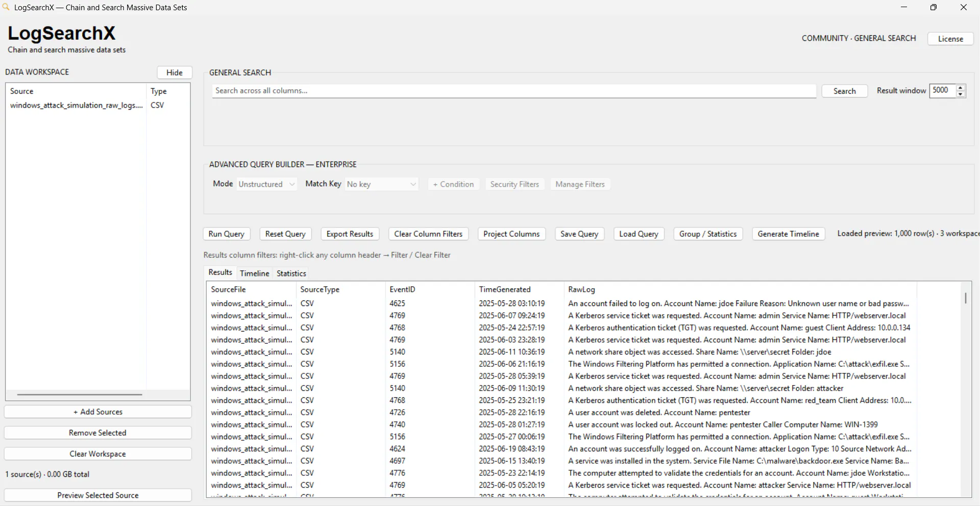Select row with timestamp 2025-05-28 03:10:19
The width and height of the screenshot is (980, 506).
561,303
